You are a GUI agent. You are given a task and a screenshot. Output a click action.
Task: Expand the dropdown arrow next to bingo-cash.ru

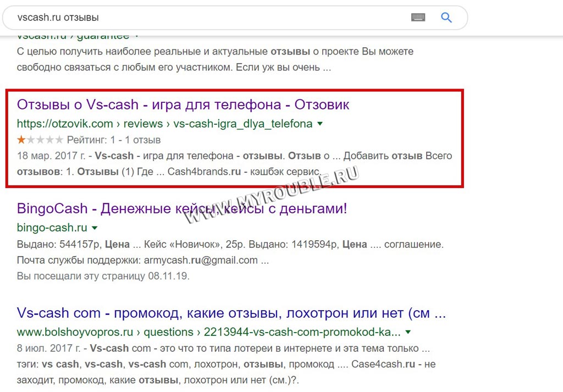coord(95,228)
